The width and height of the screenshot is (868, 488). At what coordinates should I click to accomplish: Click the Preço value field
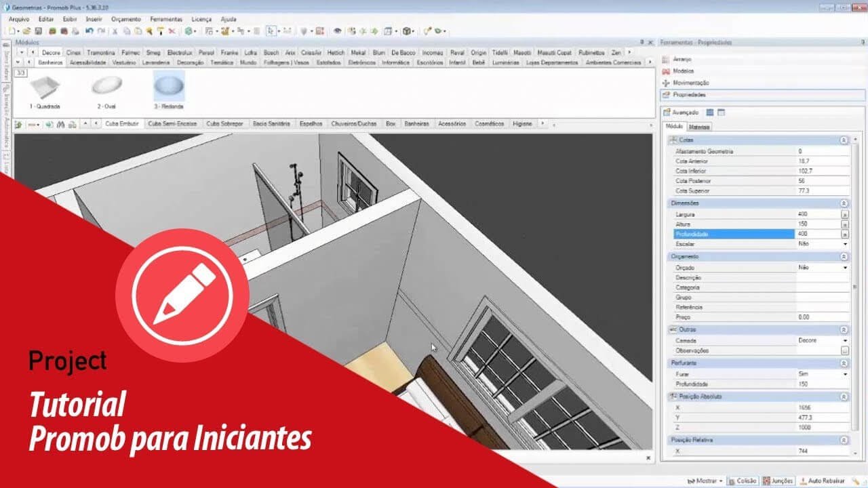[x=823, y=317]
